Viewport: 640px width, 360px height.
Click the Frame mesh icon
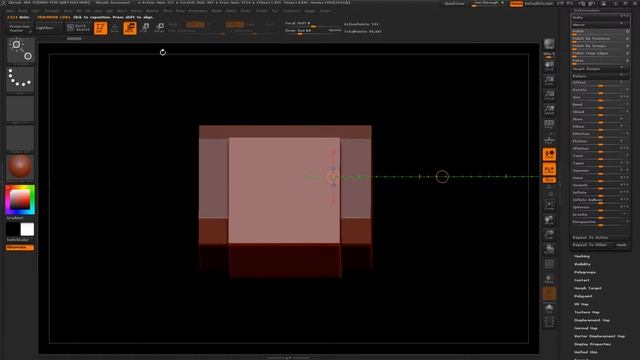(549, 205)
